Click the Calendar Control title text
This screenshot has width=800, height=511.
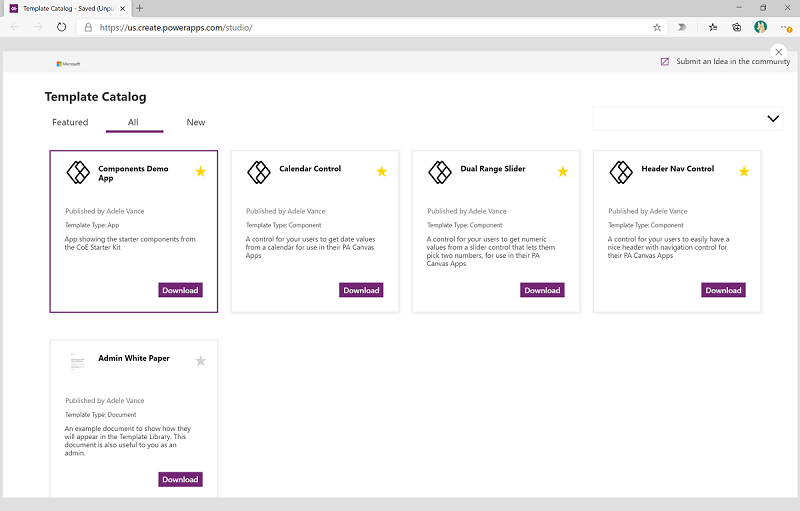click(x=310, y=169)
